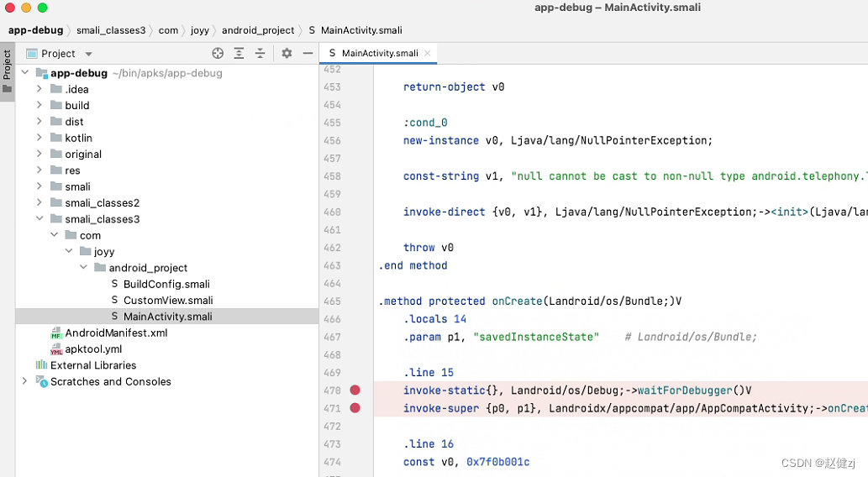The width and height of the screenshot is (868, 477).
Task: Expand the res folder
Action: [39, 170]
